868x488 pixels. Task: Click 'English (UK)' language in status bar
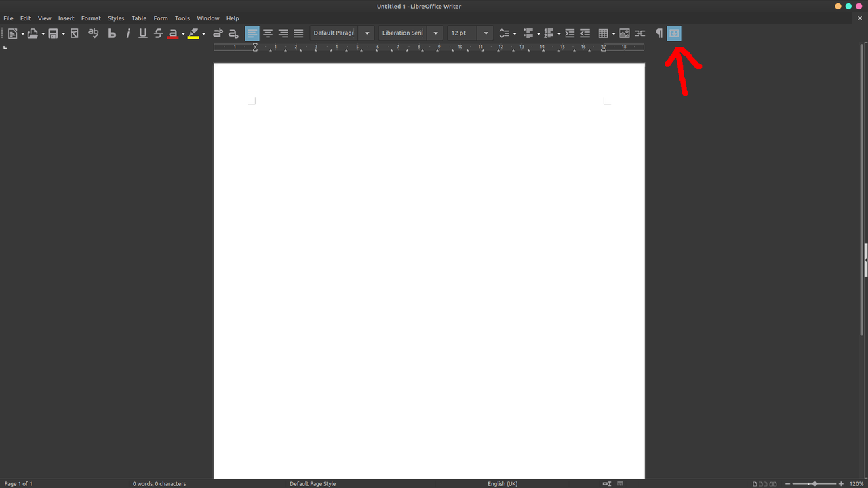tap(502, 484)
